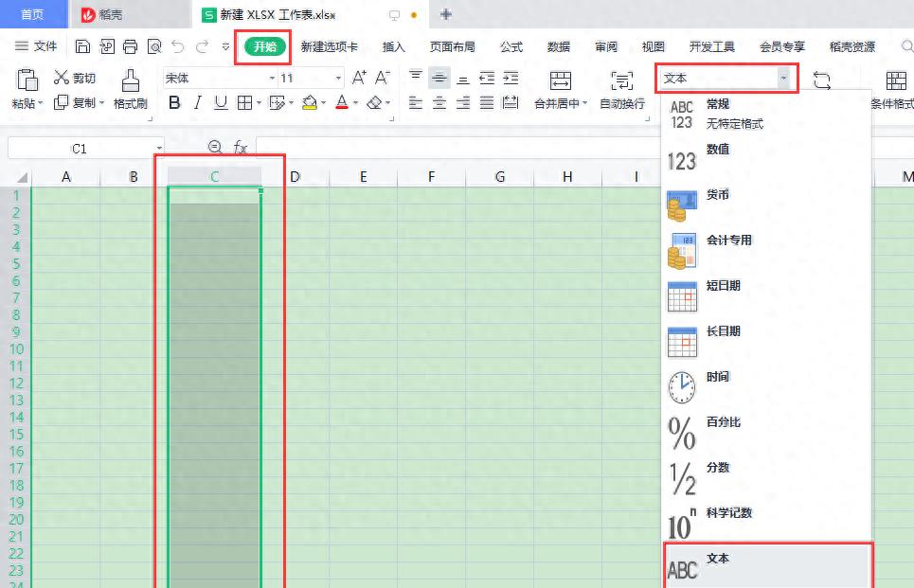Switch to the 视图 (View) tab
The width and height of the screenshot is (914, 588).
point(653,46)
